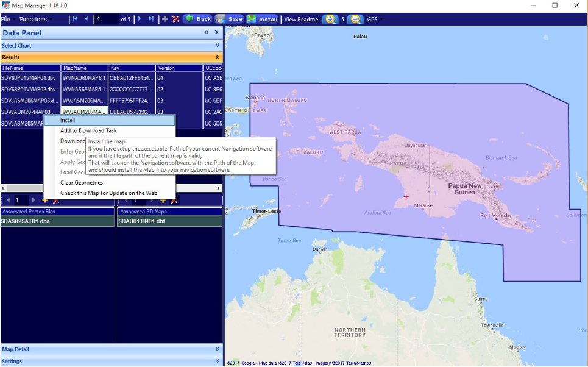Click Darwin label on the map
The image size is (588, 367).
(320, 249)
